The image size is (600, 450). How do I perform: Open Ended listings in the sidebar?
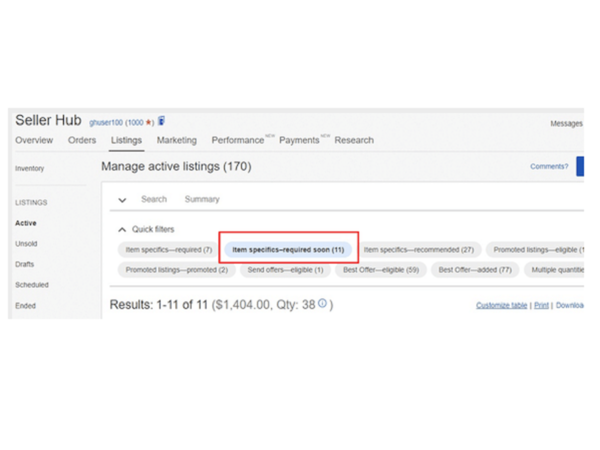coord(25,306)
